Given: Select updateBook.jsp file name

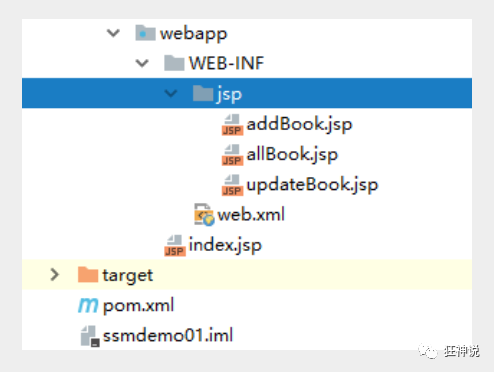Looking at the screenshot, I should pos(312,185).
